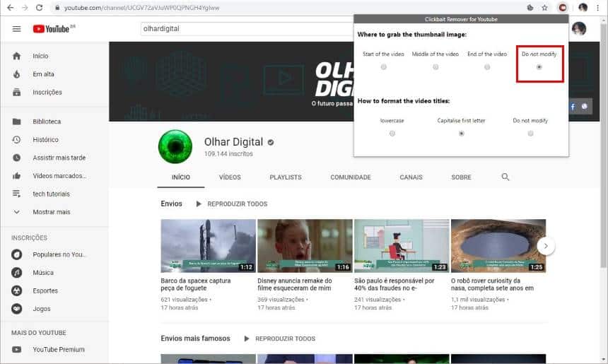The width and height of the screenshot is (608, 364).
Task: Select Start of the video thumbnail option
Action: click(383, 67)
